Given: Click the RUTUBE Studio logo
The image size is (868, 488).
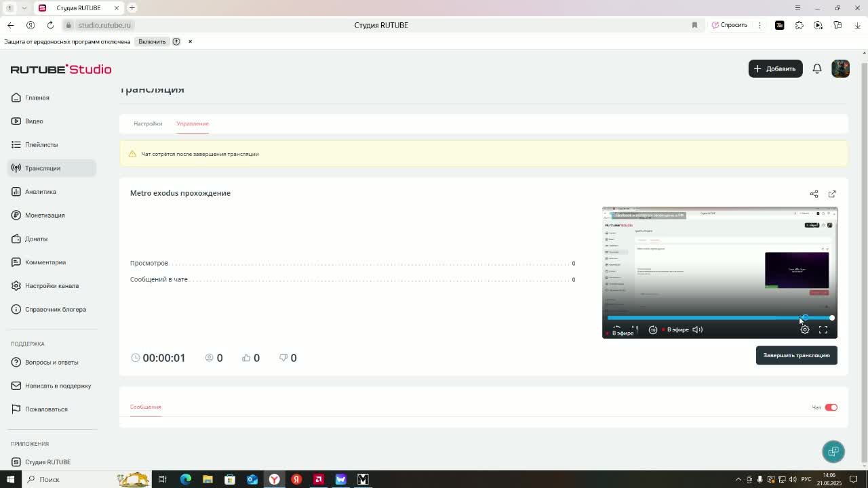Looking at the screenshot, I should 61,69.
